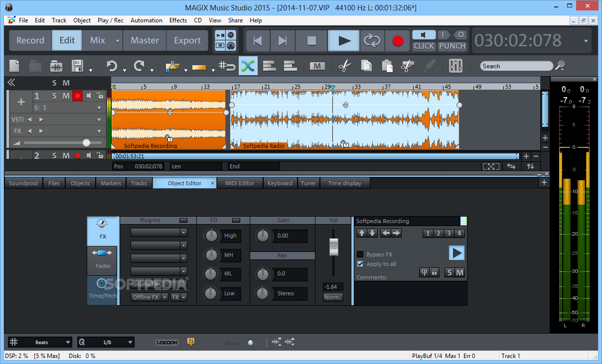The image size is (602, 364).
Task: Click the new project blank page icon
Action: pyautogui.click(x=14, y=66)
